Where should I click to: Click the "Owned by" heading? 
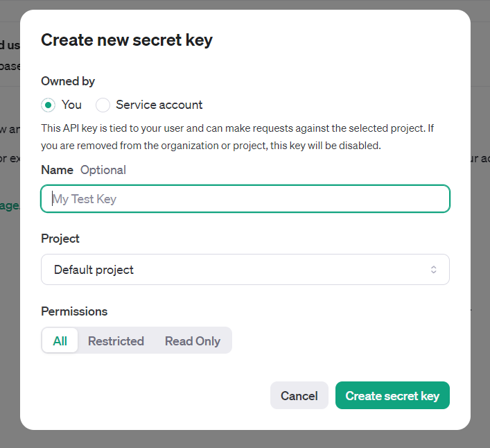pyautogui.click(x=68, y=81)
